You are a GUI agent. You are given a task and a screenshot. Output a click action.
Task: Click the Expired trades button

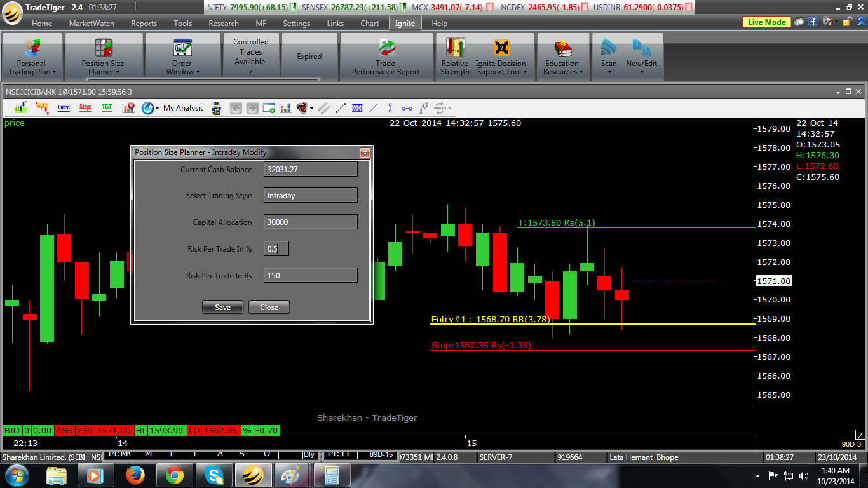coord(309,57)
